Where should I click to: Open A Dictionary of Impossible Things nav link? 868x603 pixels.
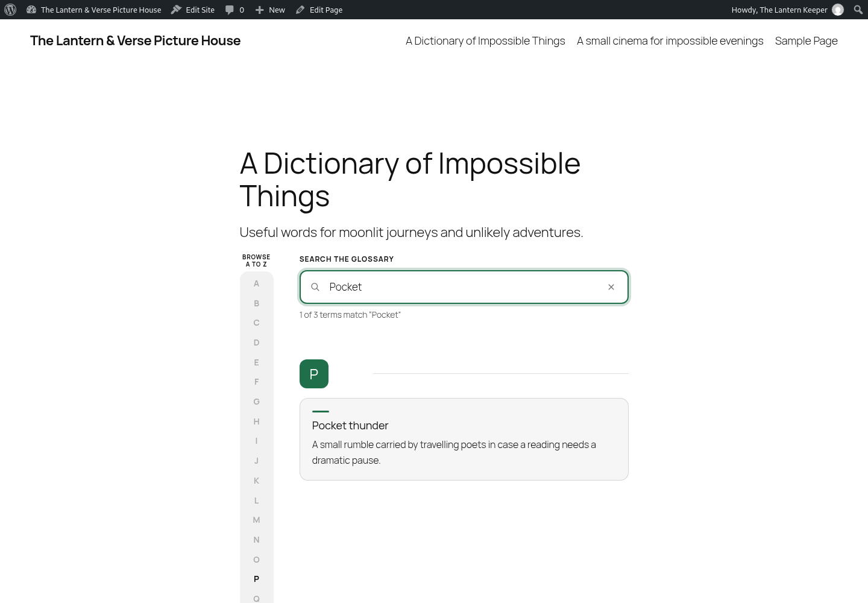485,41
